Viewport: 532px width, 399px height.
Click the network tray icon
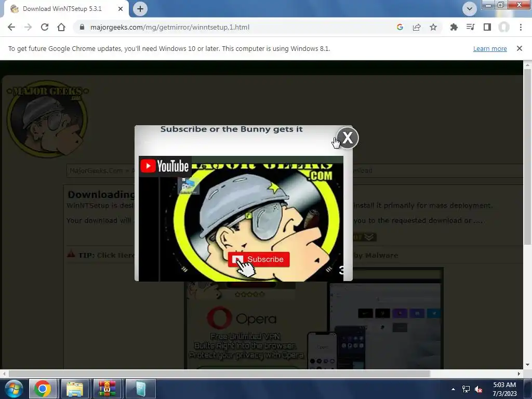tap(466, 389)
